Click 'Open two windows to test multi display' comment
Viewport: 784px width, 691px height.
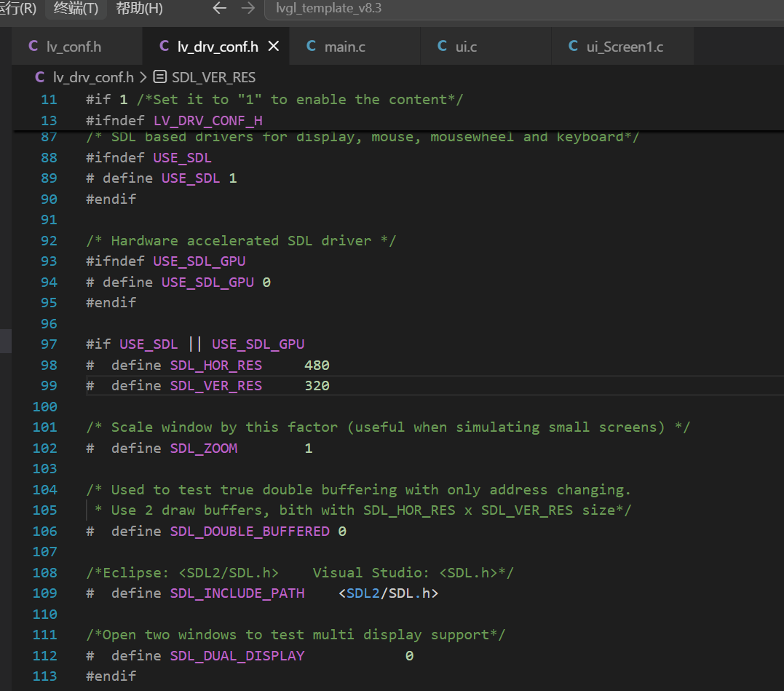tap(296, 635)
